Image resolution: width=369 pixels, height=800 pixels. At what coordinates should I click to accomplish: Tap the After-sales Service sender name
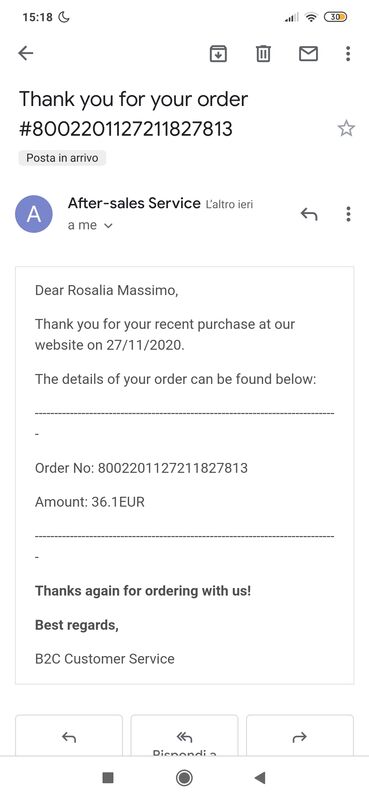click(134, 203)
